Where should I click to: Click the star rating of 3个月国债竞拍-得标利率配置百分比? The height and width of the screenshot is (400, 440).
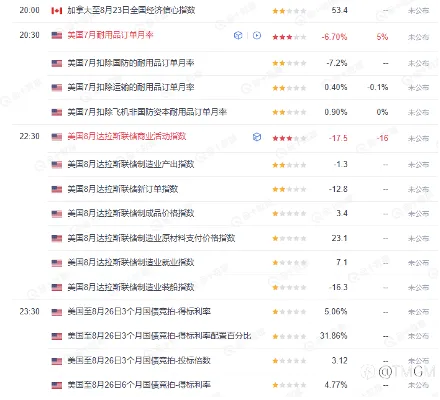coord(289,337)
